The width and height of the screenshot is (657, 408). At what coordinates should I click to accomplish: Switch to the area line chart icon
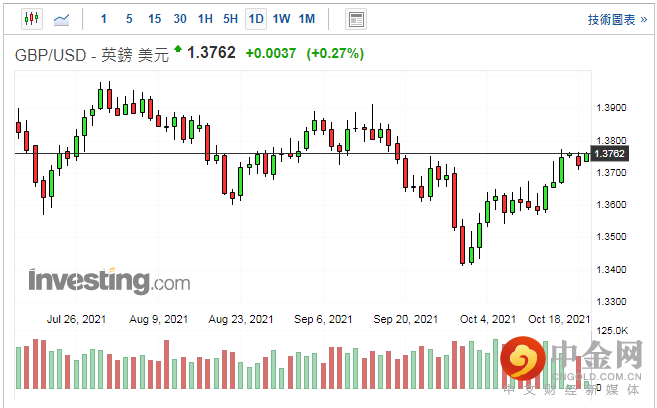(62, 19)
